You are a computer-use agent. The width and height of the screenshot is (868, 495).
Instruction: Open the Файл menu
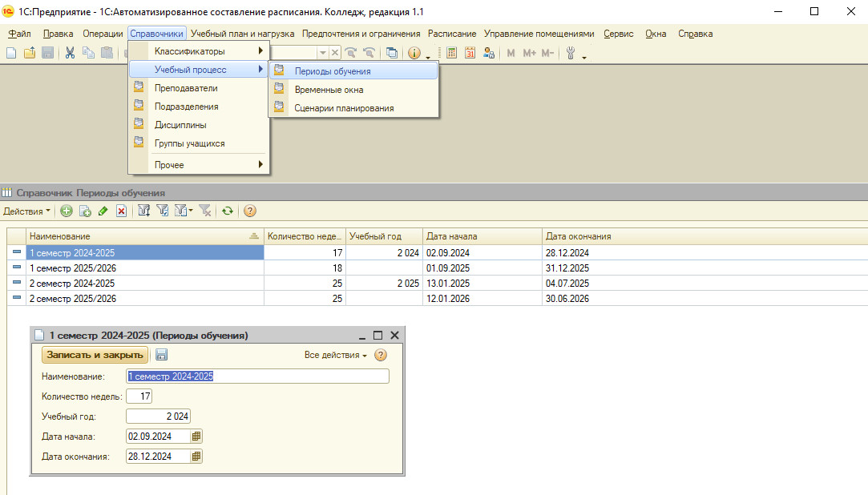tap(19, 34)
